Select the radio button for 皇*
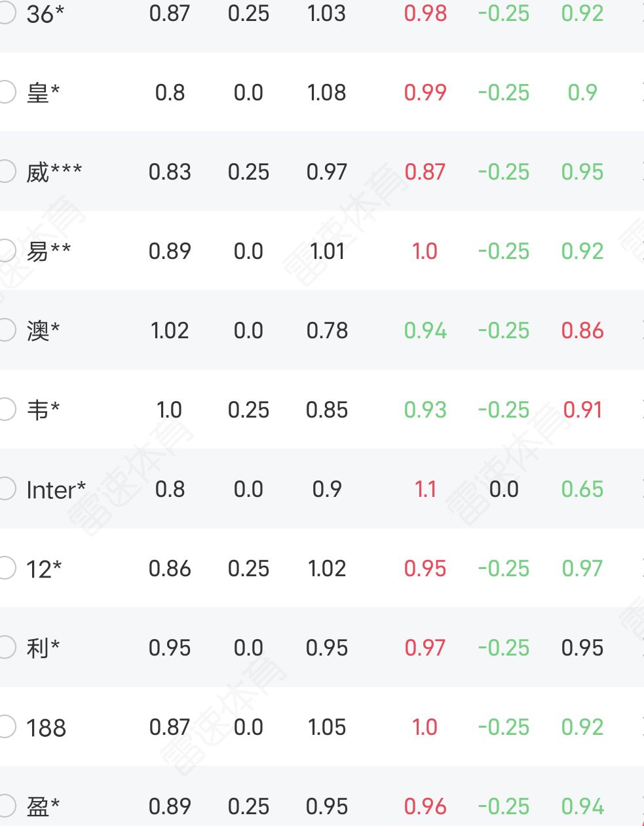The height and width of the screenshot is (826, 644). (x=6, y=92)
